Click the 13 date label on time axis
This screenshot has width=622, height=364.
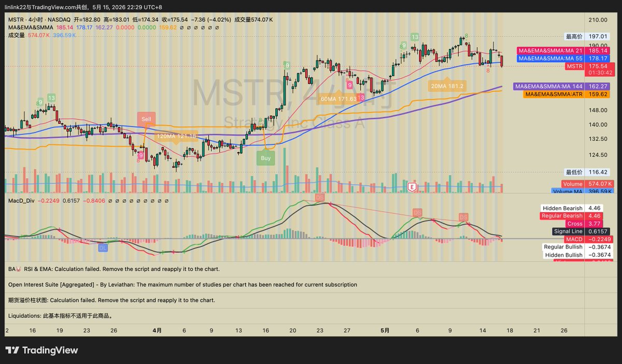(x=239, y=330)
